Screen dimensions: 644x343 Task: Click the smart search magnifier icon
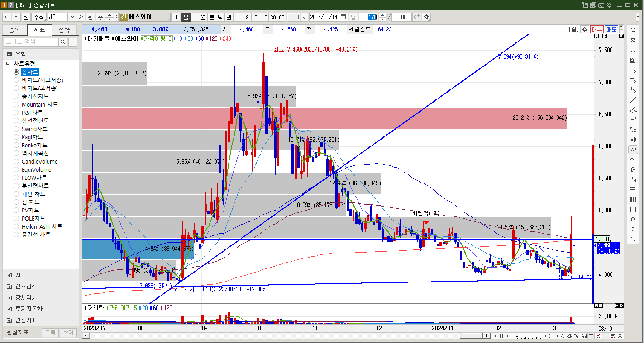pyautogui.click(x=63, y=42)
